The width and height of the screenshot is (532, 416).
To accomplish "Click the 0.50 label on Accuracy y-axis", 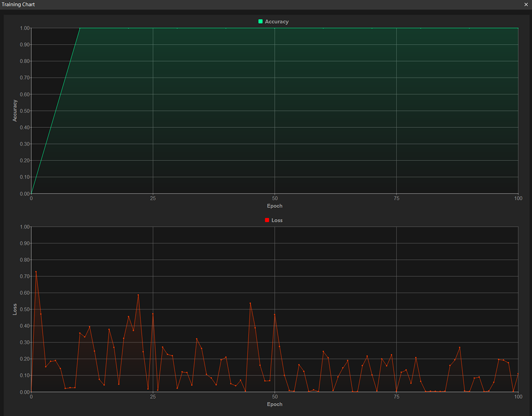I will point(25,111).
